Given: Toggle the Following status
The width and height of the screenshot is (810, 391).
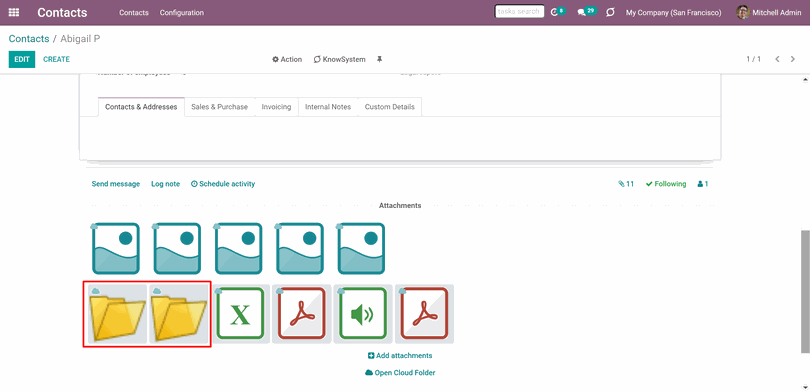Looking at the screenshot, I should [666, 184].
